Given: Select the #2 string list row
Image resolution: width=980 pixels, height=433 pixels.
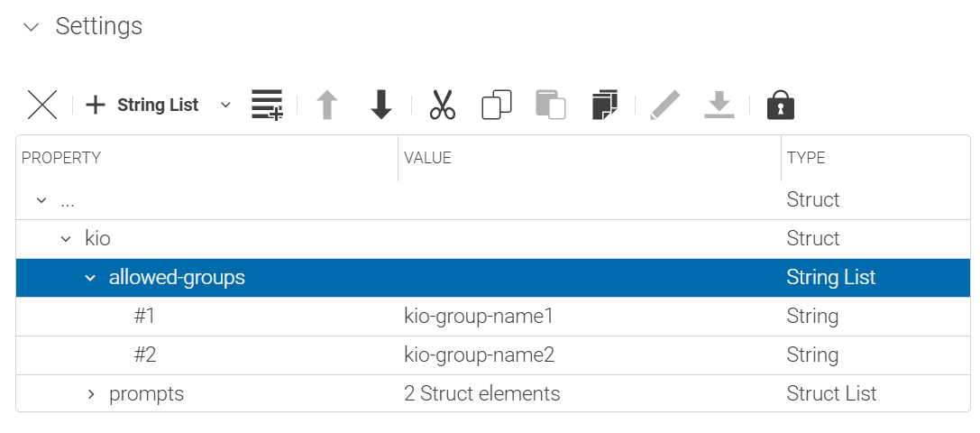Looking at the screenshot, I should click(144, 355).
